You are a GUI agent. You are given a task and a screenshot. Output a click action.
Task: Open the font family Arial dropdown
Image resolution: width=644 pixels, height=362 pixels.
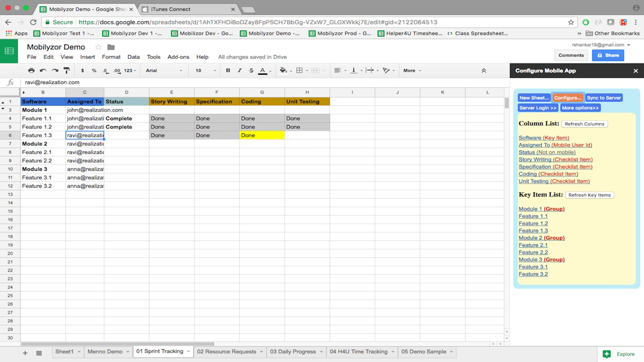point(164,71)
